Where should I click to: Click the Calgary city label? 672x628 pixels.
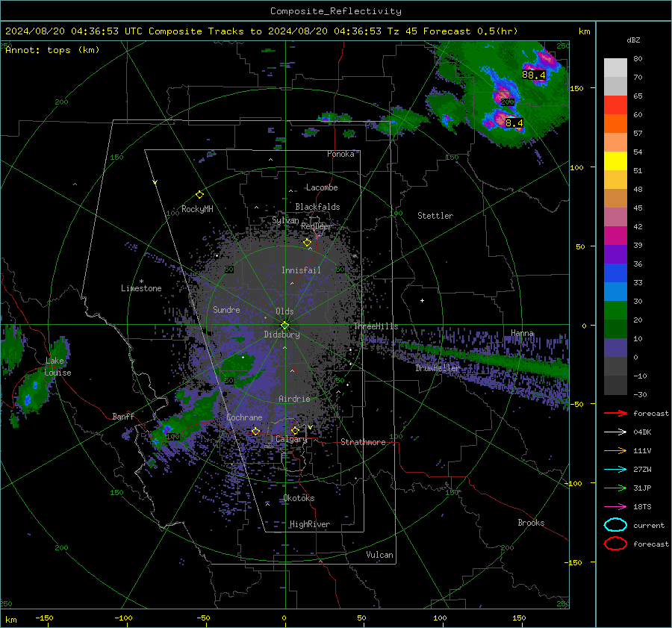pos(291,439)
